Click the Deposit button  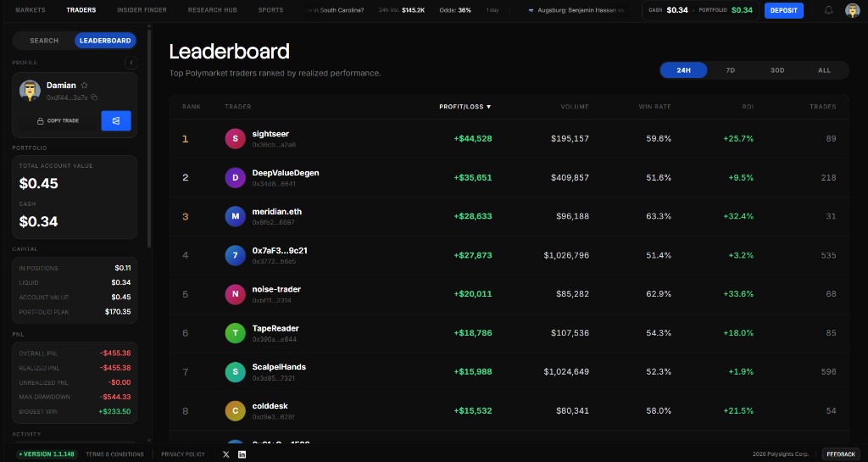click(x=784, y=10)
